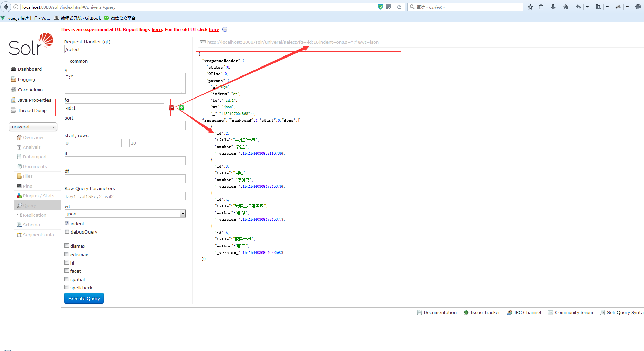Click the start input field

tap(93, 143)
